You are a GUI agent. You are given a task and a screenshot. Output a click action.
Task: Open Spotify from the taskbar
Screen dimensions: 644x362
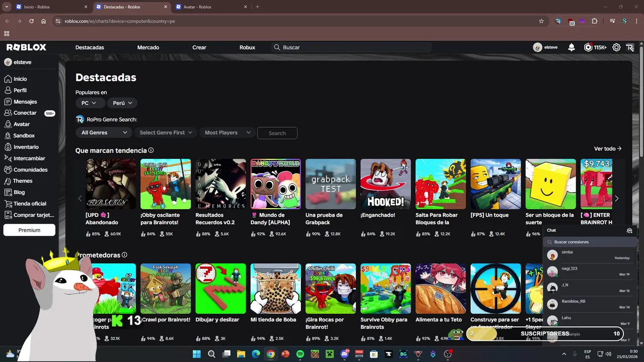[x=300, y=354]
